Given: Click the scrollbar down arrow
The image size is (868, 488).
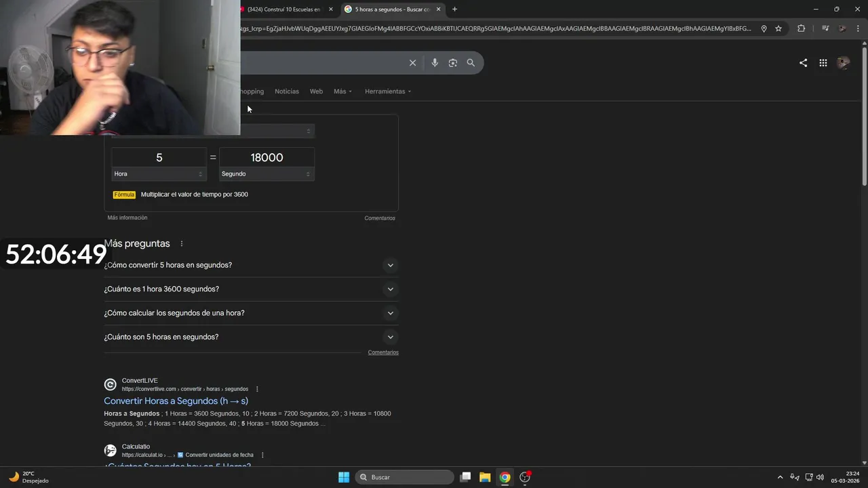Looking at the screenshot, I should pyautogui.click(x=864, y=463).
